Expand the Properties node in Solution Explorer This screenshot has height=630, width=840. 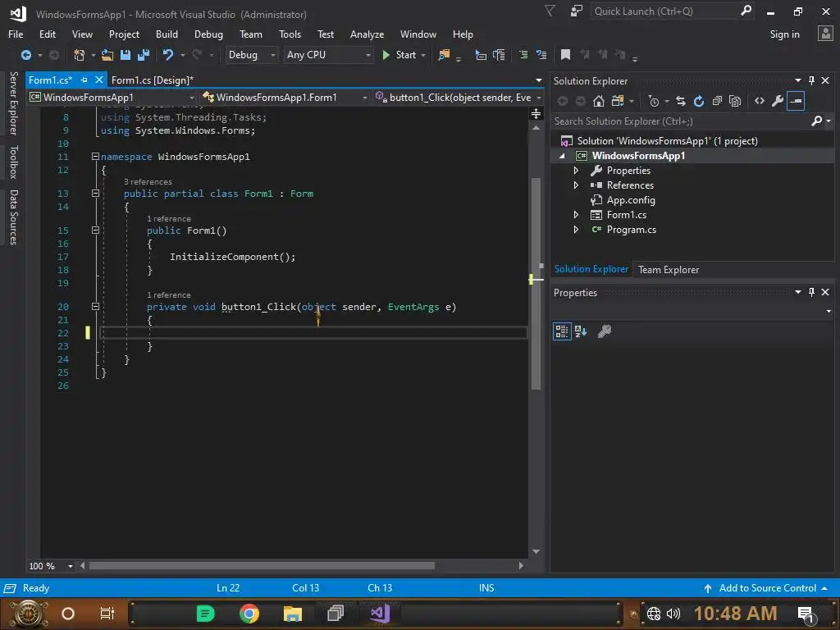(x=576, y=171)
